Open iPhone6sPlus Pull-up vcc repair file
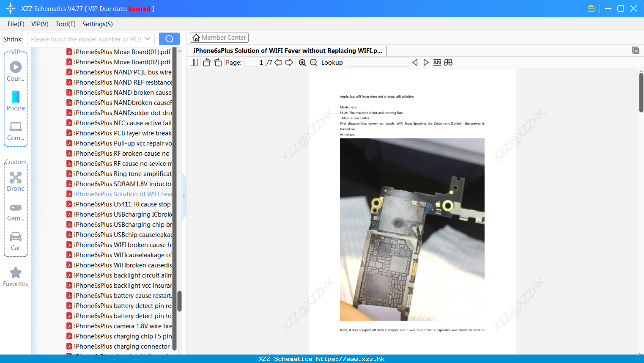 pos(119,143)
